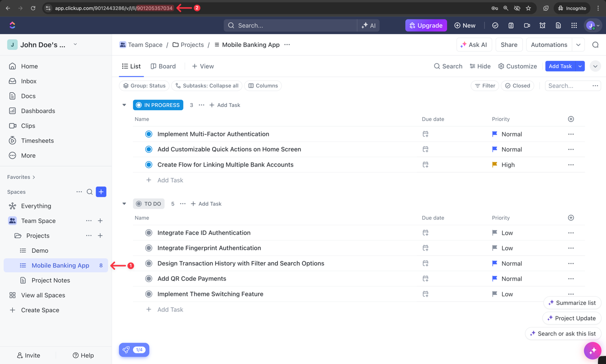
Task: Click the Summarize list button
Action: 572,302
